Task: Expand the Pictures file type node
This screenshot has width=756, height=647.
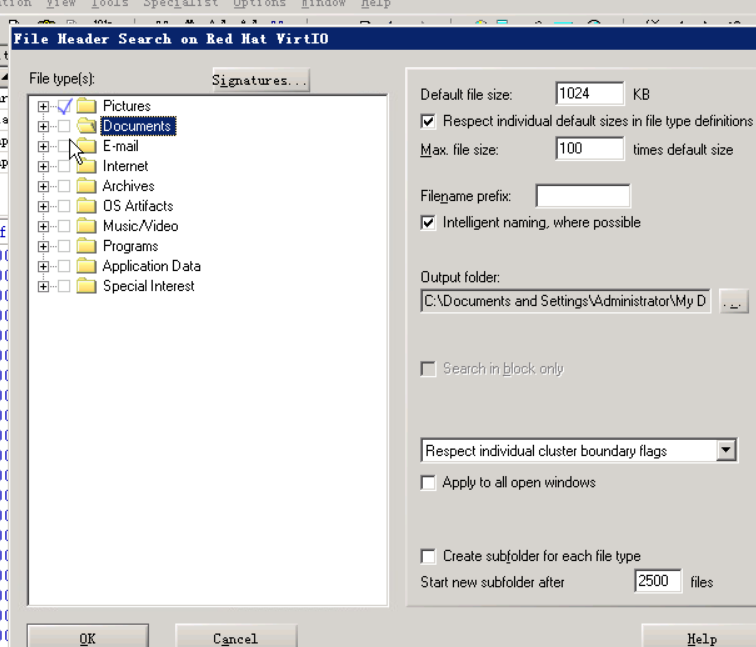Action: coord(43,106)
